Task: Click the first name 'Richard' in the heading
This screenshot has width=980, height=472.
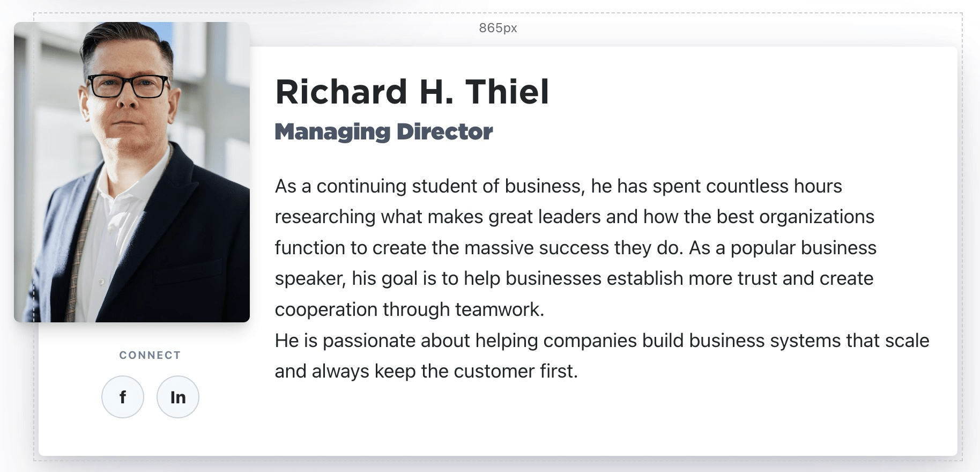Action: tap(341, 92)
